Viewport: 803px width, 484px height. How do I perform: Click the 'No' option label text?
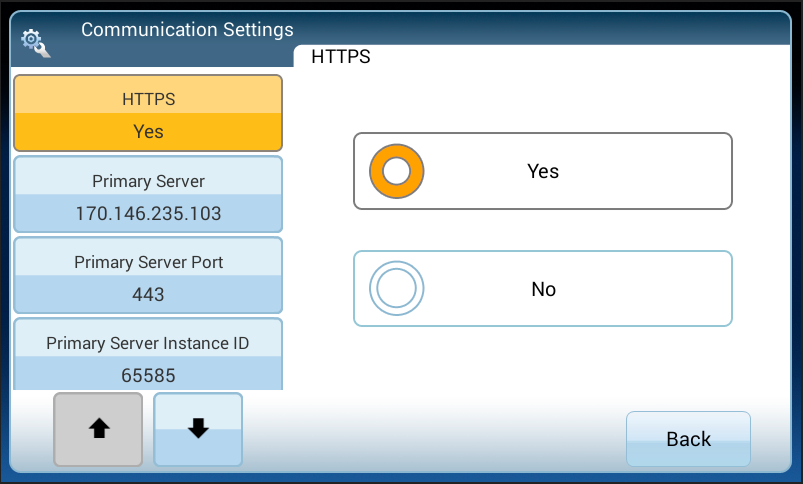point(543,289)
